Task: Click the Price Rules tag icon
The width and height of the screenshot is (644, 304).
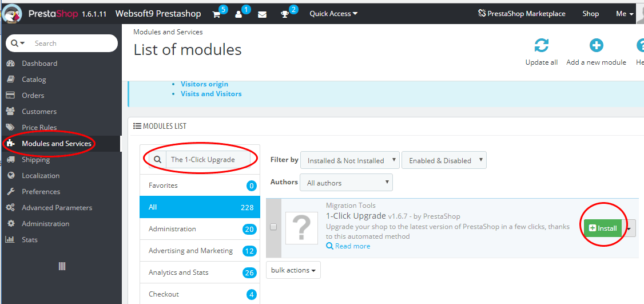Action: point(11,128)
